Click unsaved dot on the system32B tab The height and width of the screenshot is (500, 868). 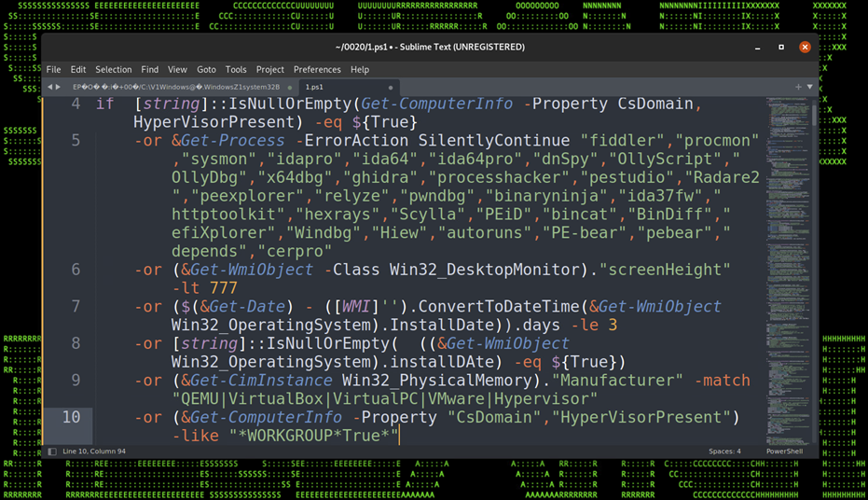(x=289, y=87)
